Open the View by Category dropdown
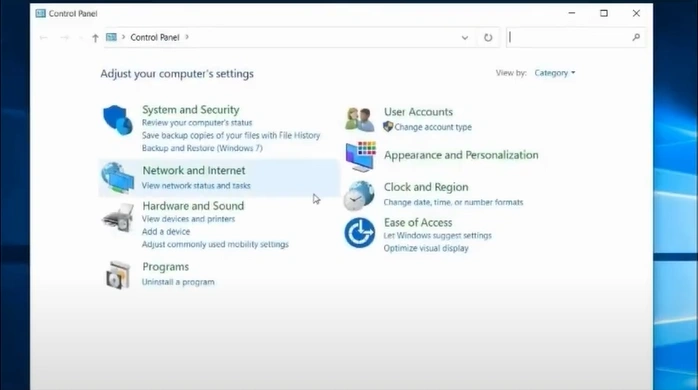Screen dimensions: 698x390 (x=555, y=73)
